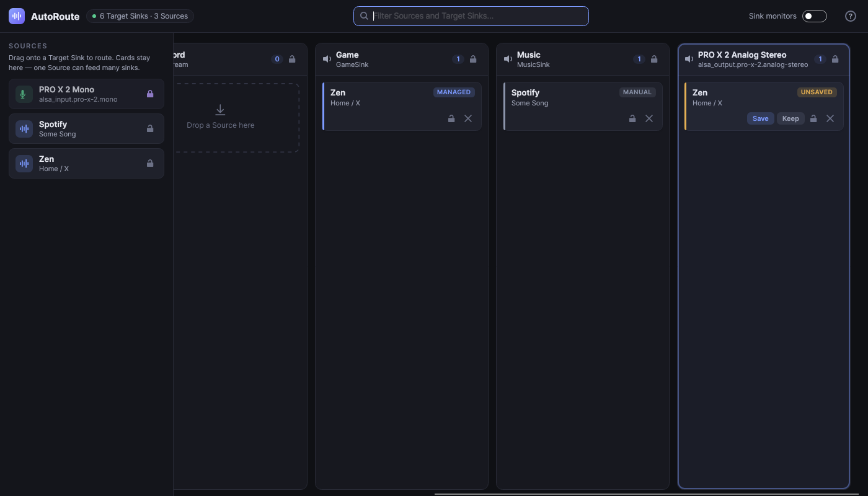Toggle lock on Spotify source card
The width and height of the screenshot is (868, 496).
point(149,129)
